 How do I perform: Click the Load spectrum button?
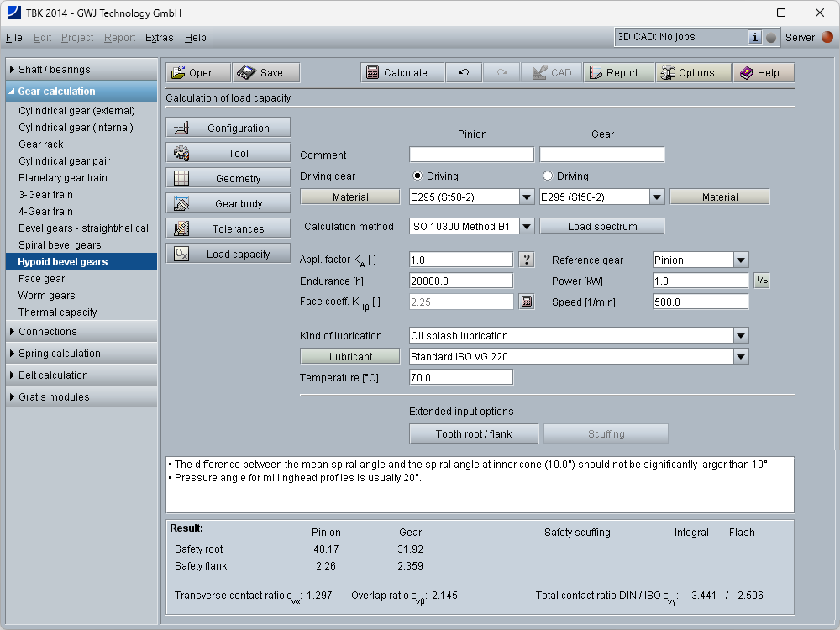pyautogui.click(x=601, y=226)
